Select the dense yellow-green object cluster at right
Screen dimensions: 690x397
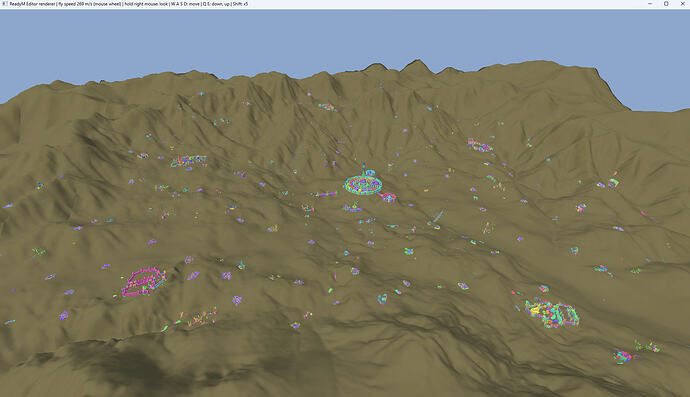click(552, 313)
